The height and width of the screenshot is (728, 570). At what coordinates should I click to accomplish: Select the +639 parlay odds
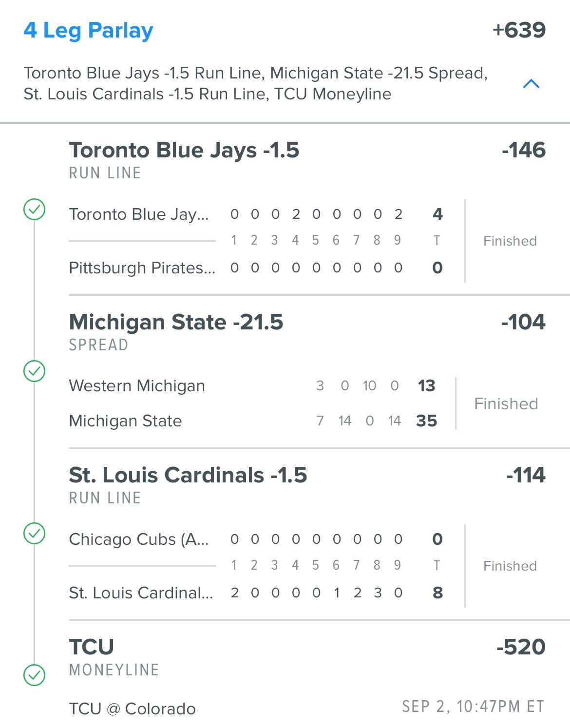click(519, 30)
